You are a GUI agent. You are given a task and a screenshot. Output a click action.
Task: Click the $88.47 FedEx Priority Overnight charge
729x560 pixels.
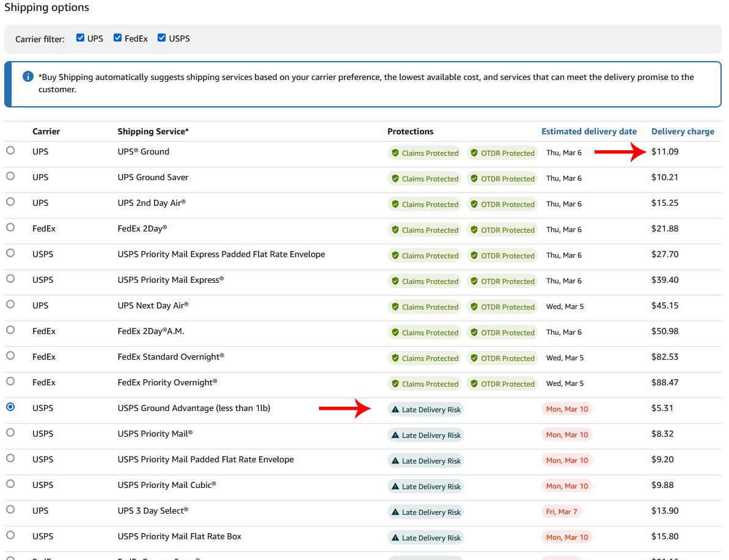click(x=665, y=382)
